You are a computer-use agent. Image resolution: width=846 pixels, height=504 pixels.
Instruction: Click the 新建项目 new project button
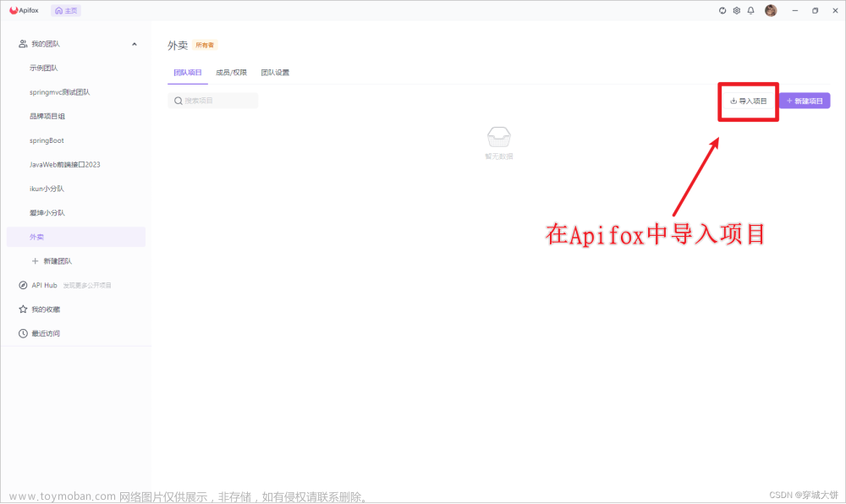805,101
